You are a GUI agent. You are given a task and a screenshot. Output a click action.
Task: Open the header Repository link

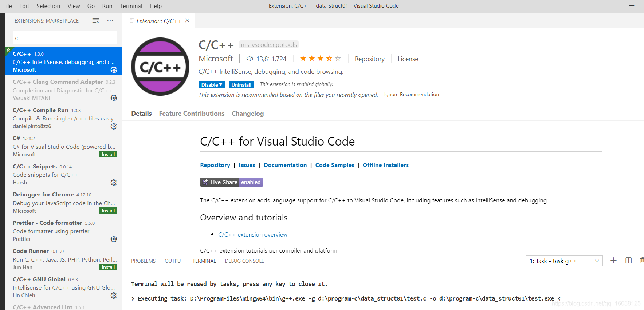tap(369, 59)
